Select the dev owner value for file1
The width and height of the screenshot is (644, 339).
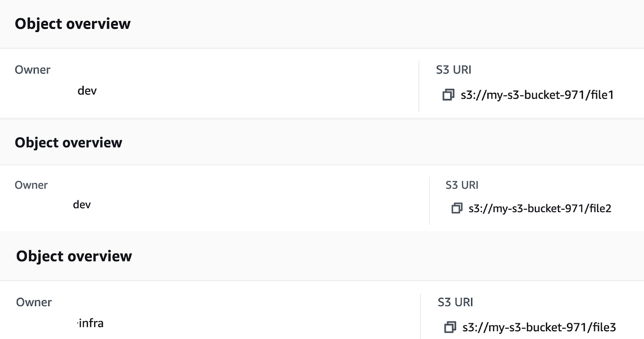pos(87,90)
